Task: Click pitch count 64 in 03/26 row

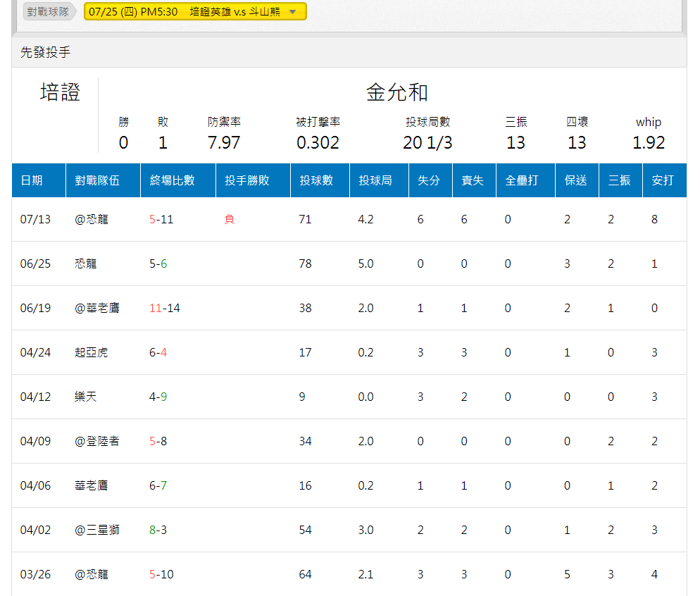Action: 306,574
